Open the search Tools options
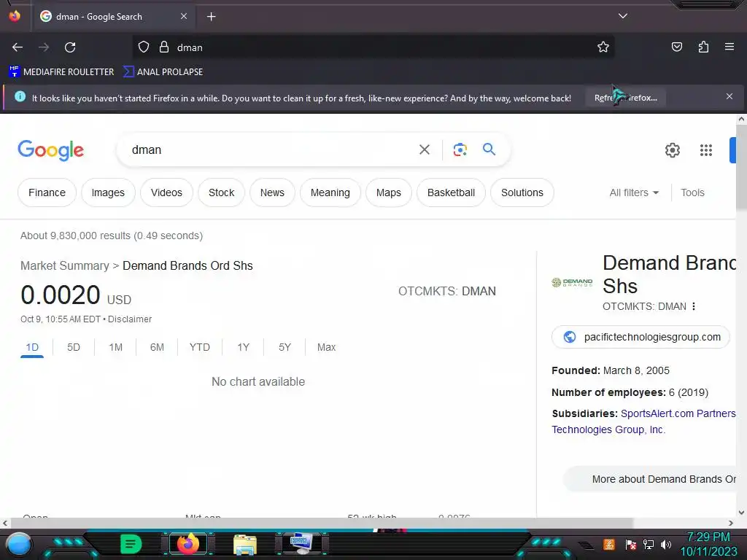Screen dimensions: 747x560 pos(692,192)
